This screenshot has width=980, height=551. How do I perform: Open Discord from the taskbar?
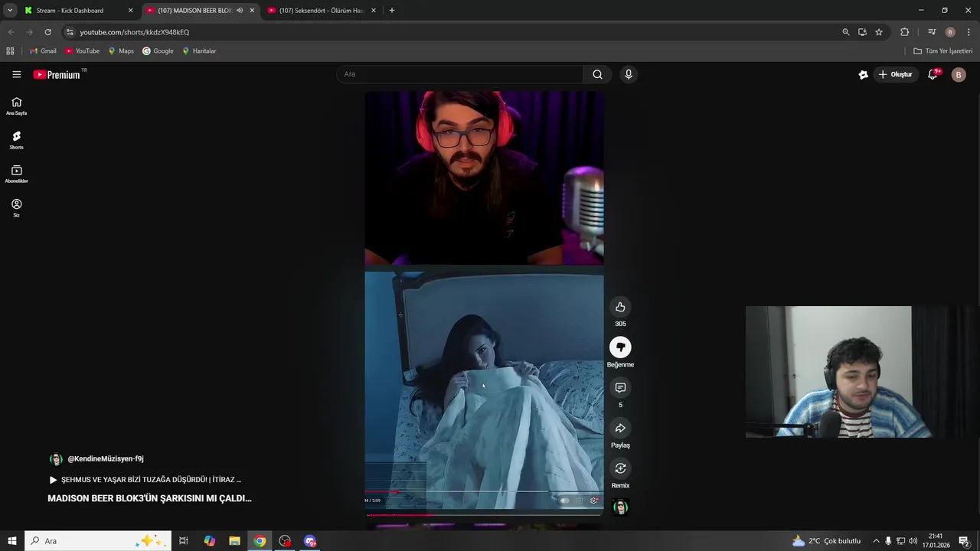point(310,541)
